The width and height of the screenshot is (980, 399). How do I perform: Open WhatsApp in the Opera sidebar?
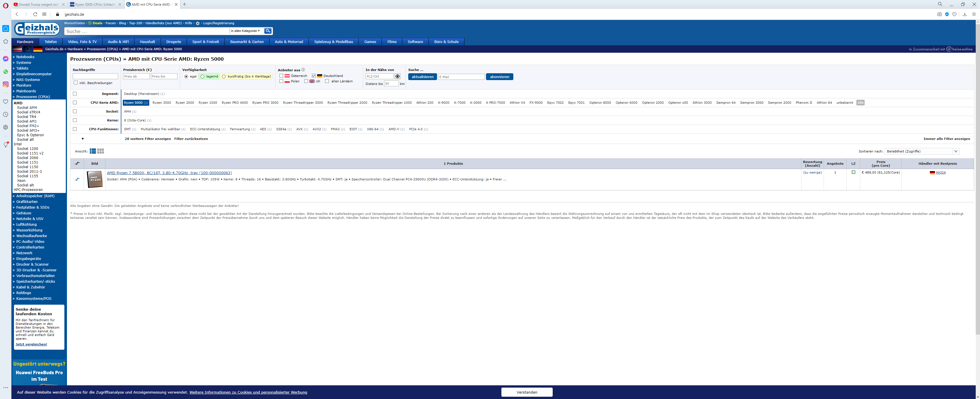(6, 72)
